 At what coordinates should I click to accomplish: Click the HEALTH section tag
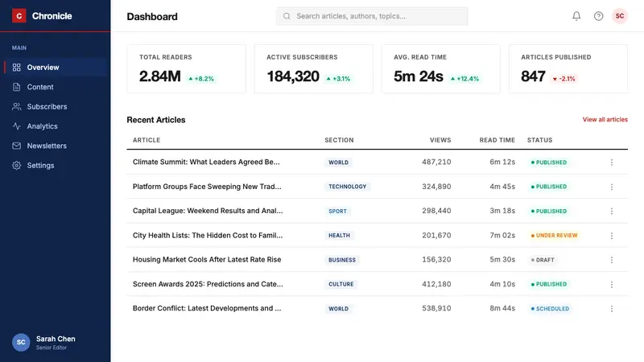(339, 236)
